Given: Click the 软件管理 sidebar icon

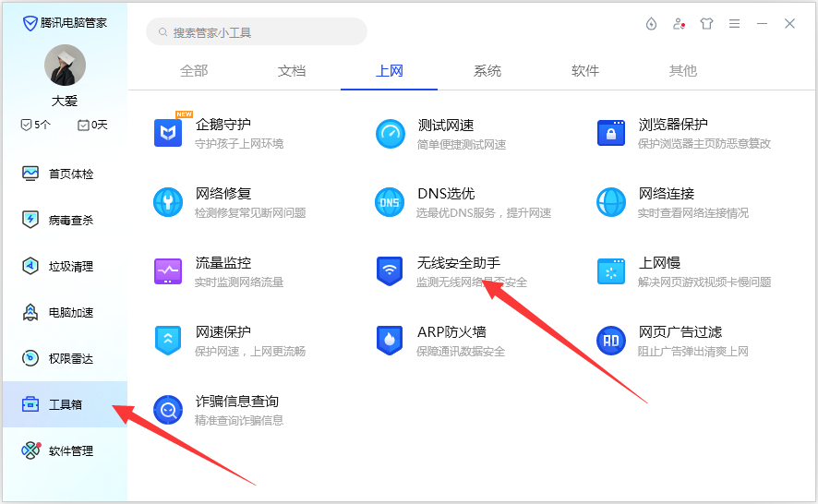Looking at the screenshot, I should 30,450.
